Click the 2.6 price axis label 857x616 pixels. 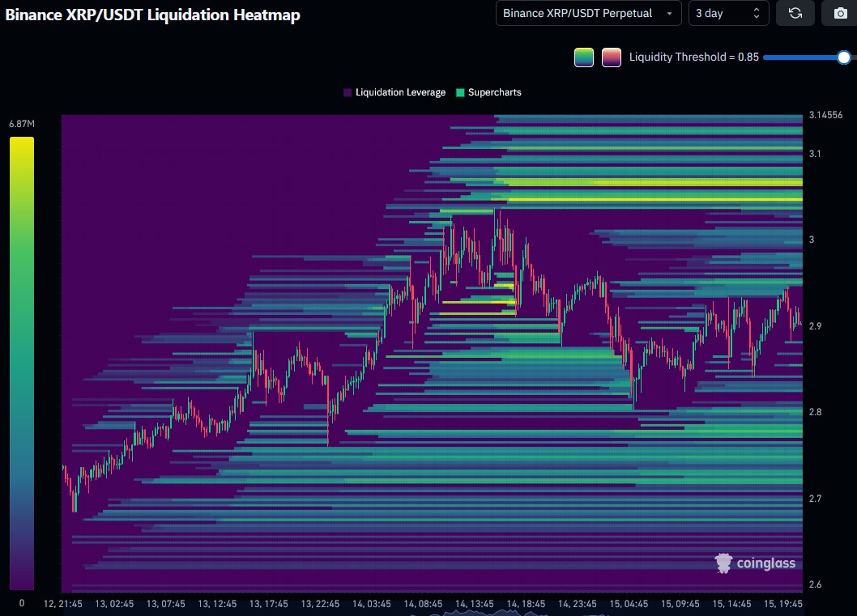(815, 585)
